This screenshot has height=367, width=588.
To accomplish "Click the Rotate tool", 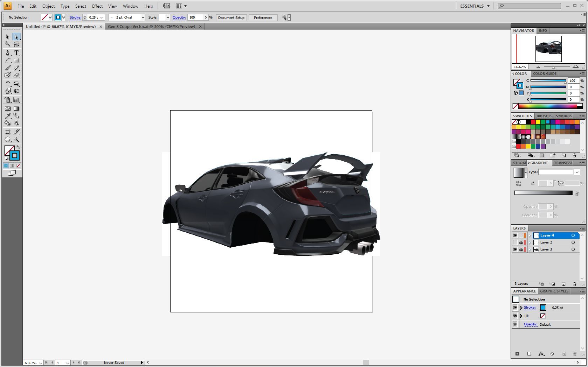I will point(8,84).
